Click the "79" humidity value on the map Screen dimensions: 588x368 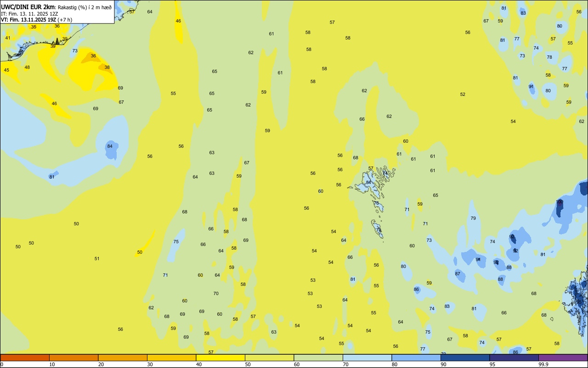473,218
